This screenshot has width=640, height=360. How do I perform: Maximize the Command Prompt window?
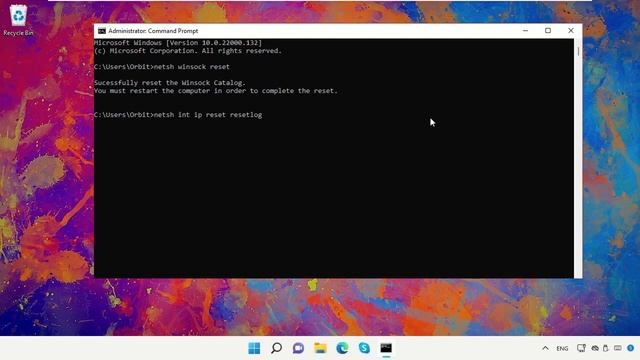point(548,31)
